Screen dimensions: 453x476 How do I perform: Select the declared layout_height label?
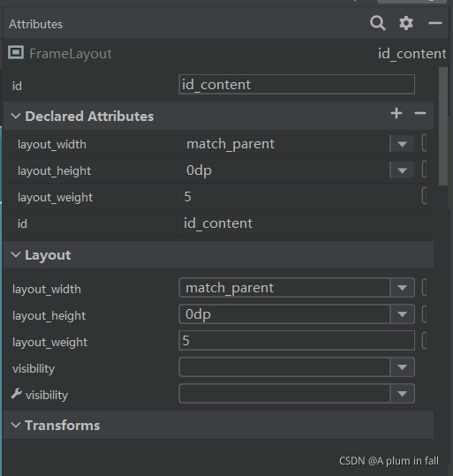point(55,171)
